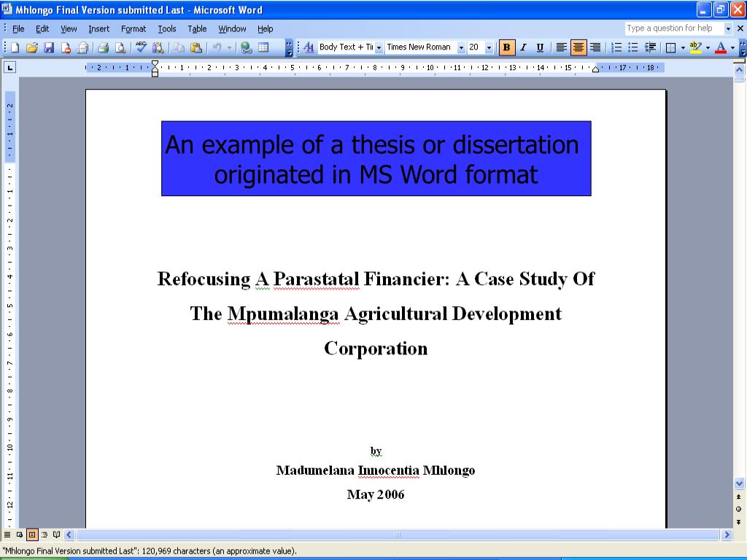747x560 pixels.
Task: Open the Table menu
Action: [197, 29]
